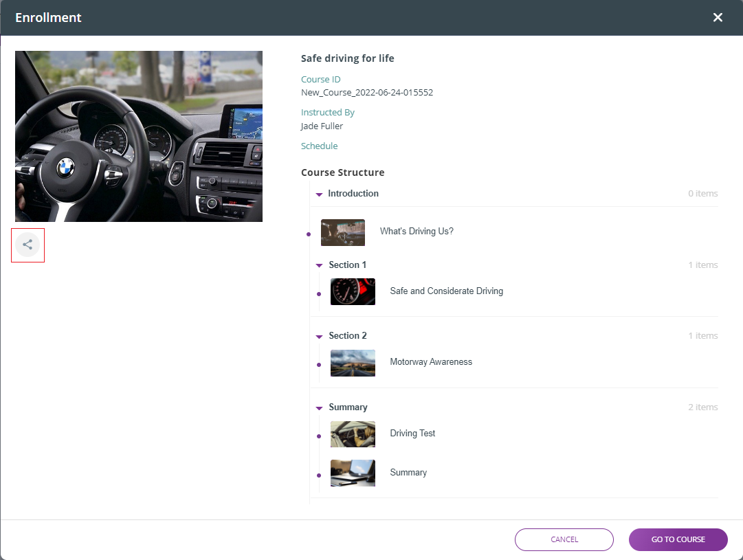
Task: Open the Driving Test thumbnail
Action: tap(353, 434)
